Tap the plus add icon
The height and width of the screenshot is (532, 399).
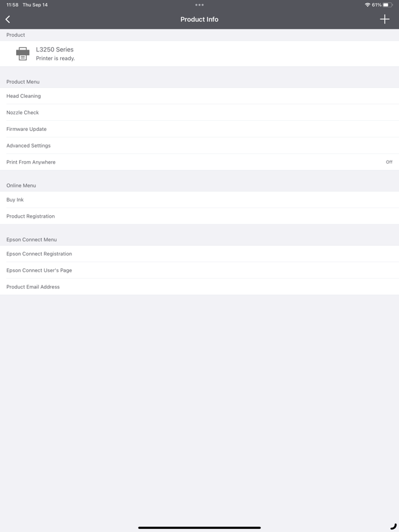coord(384,19)
